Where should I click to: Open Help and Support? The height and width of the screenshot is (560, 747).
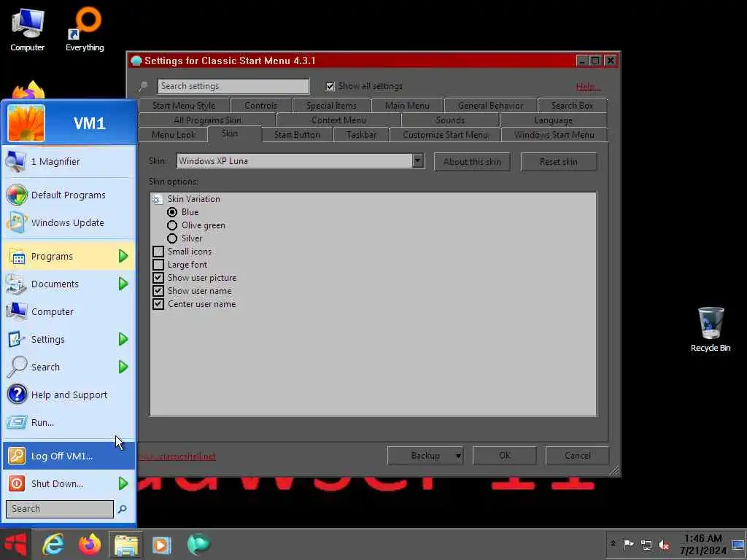[x=69, y=394]
